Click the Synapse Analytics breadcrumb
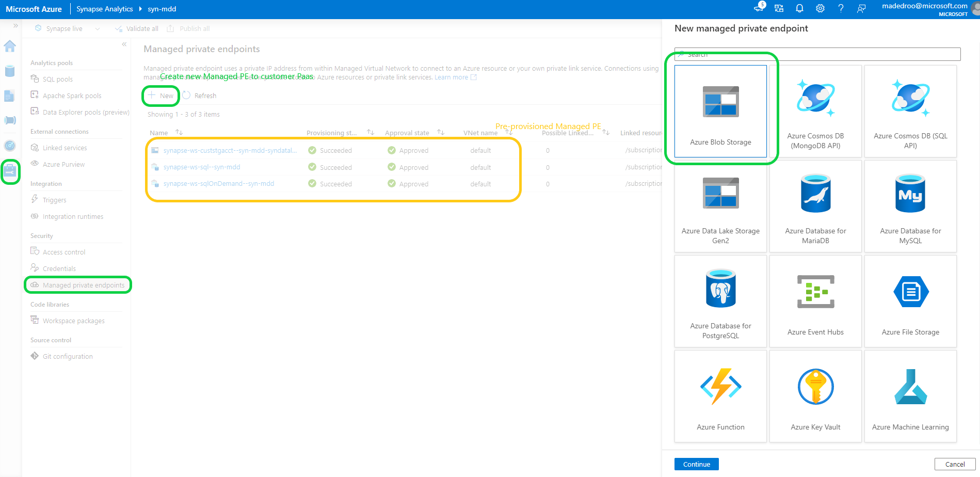The height and width of the screenshot is (477, 980). tap(105, 9)
